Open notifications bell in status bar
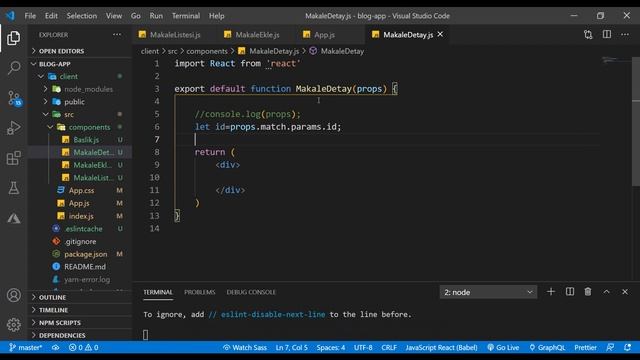Viewport: 640px width, 360px height. [x=627, y=347]
